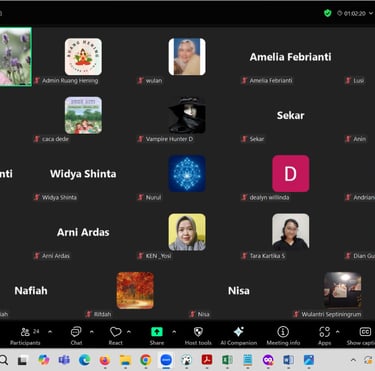The image size is (375, 371).
Task: Click the green Share screen button
Action: (157, 336)
